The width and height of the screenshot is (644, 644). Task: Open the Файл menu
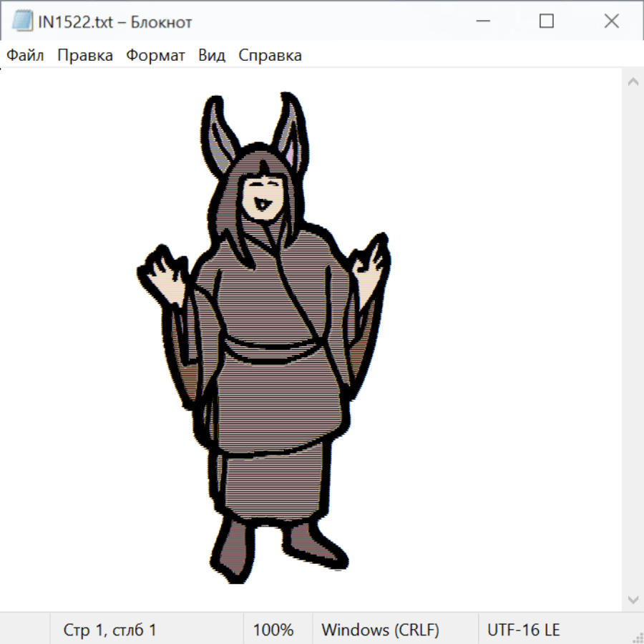(x=25, y=56)
